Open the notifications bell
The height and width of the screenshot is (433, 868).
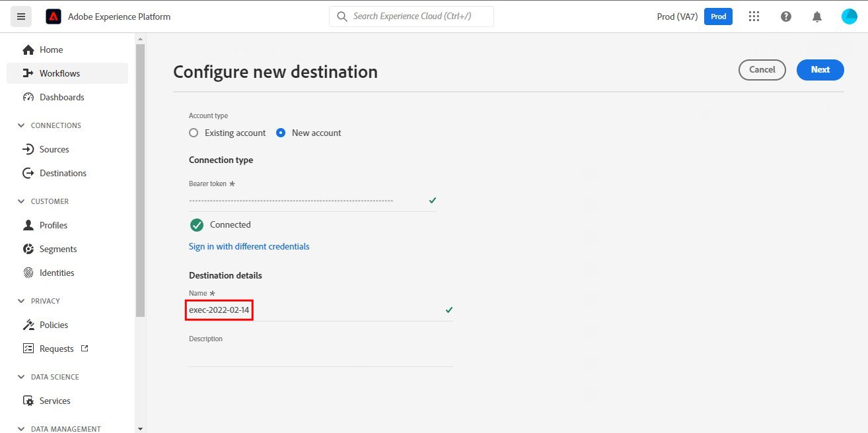tap(817, 17)
